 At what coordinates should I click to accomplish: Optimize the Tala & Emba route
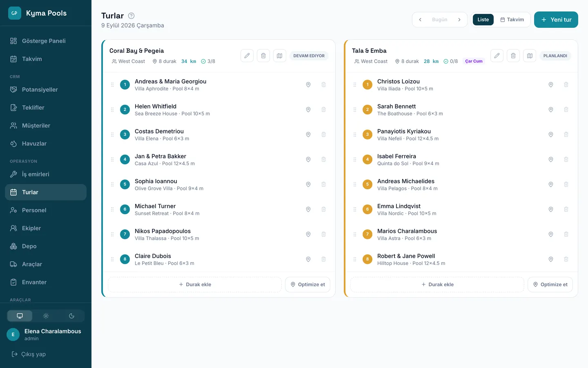pyautogui.click(x=550, y=285)
